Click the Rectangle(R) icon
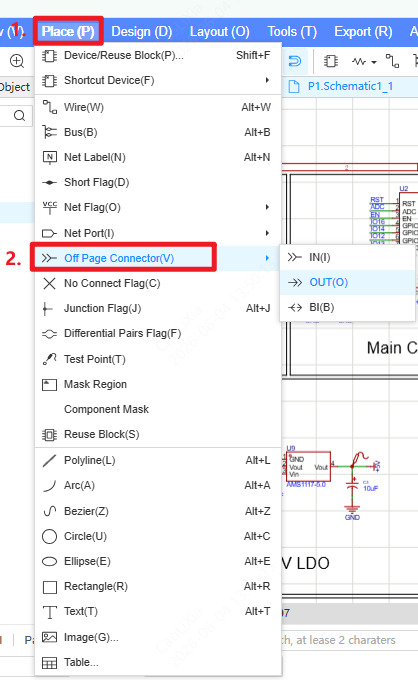The width and height of the screenshot is (418, 680). 49,587
